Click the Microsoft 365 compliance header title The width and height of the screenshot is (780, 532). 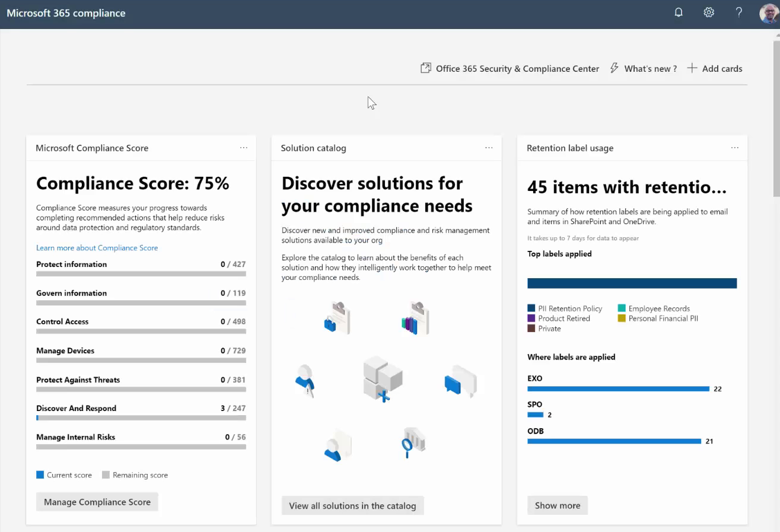tap(66, 13)
